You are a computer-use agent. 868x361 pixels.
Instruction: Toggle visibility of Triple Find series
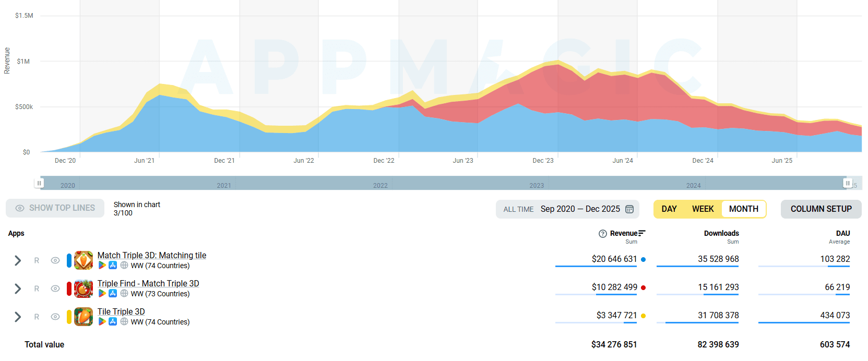pos(55,288)
